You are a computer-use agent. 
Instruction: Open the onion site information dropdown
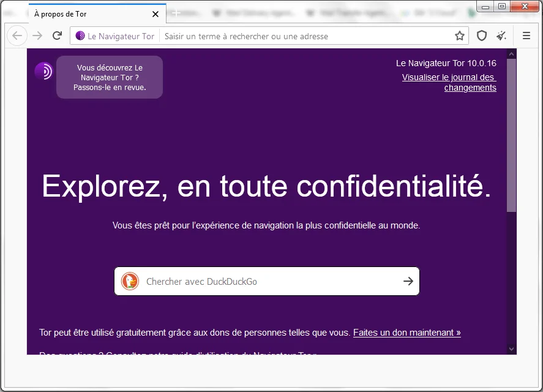(79, 36)
